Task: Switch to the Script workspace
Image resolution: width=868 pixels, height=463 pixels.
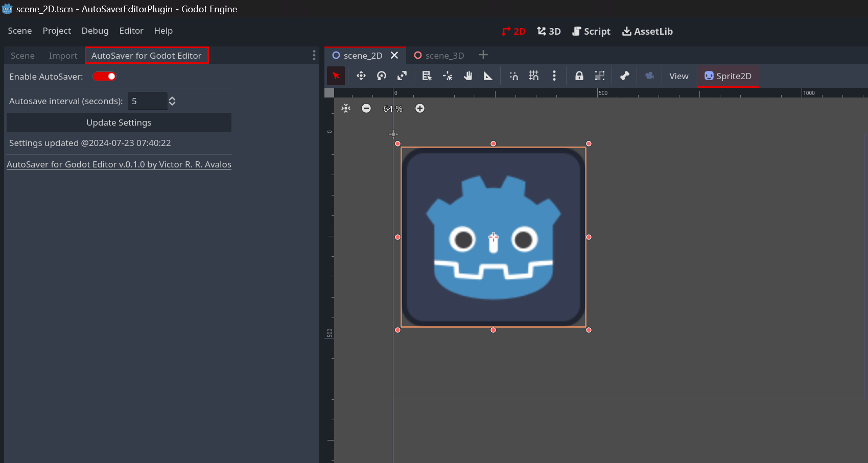Action: pos(591,31)
